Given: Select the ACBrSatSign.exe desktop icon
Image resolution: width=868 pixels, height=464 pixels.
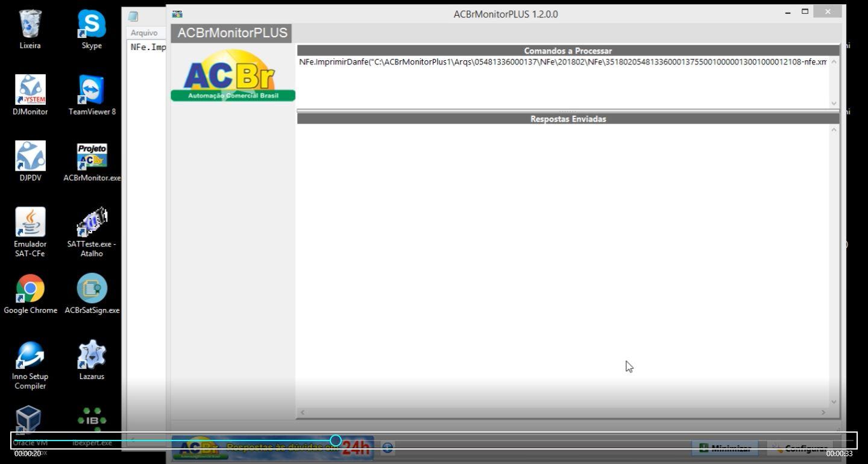Looking at the screenshot, I should (x=92, y=294).
